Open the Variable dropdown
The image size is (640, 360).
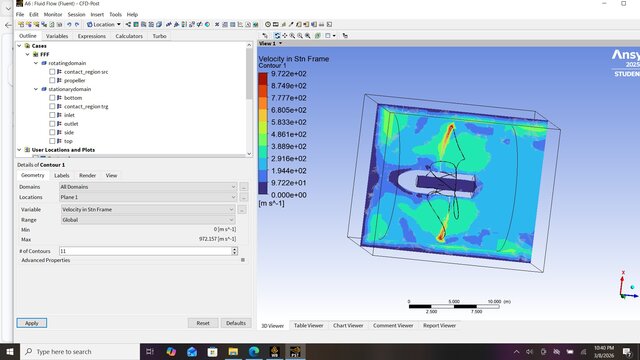148,209
